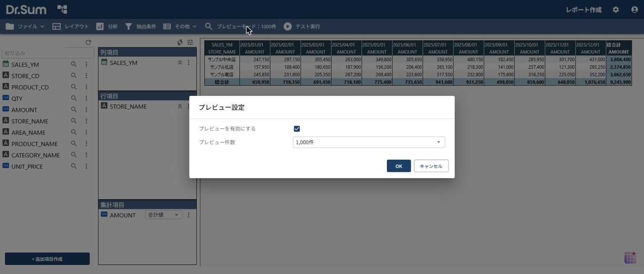Search values of CATEGORY_NAME field
Viewport: 644px width, 274px height.
[x=74, y=155]
